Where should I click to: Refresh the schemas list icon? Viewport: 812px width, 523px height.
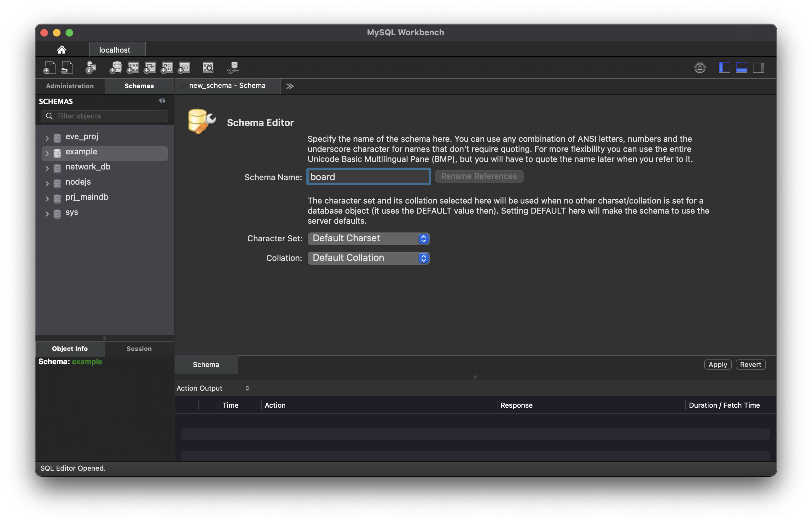tap(162, 101)
